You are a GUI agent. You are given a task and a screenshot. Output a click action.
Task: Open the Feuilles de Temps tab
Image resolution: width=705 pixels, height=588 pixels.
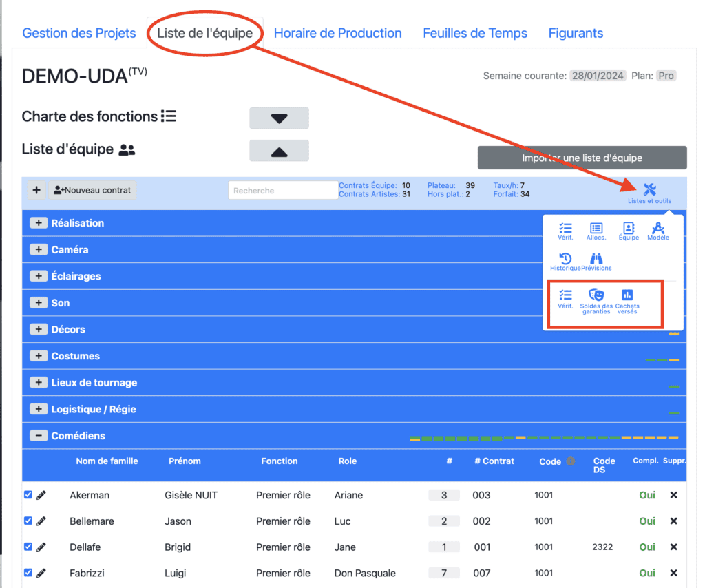[x=475, y=33]
